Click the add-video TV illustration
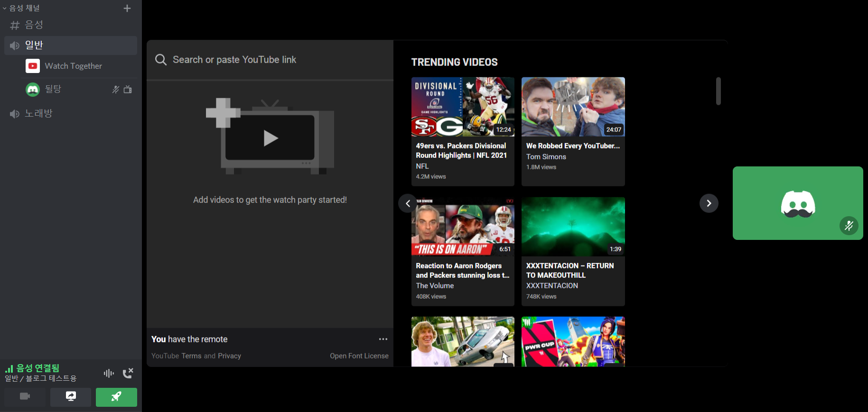Image resolution: width=868 pixels, height=412 pixels. tap(270, 137)
